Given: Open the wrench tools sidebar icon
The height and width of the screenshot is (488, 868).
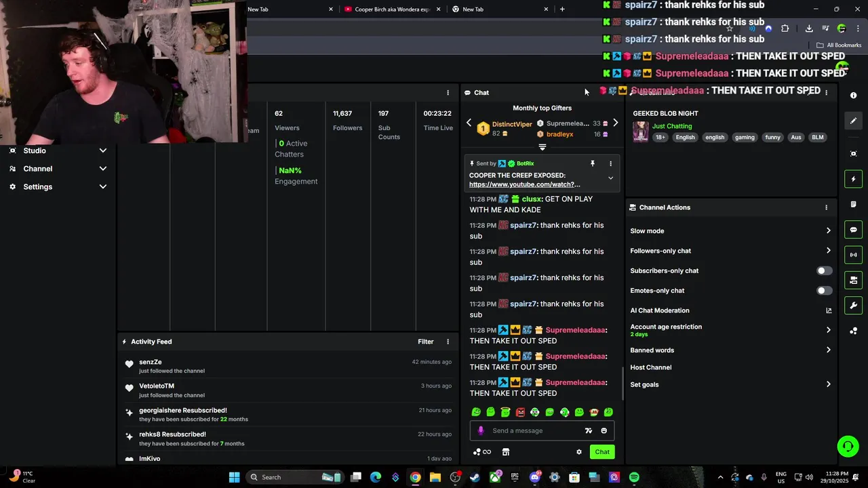Looking at the screenshot, I should pos(853,305).
